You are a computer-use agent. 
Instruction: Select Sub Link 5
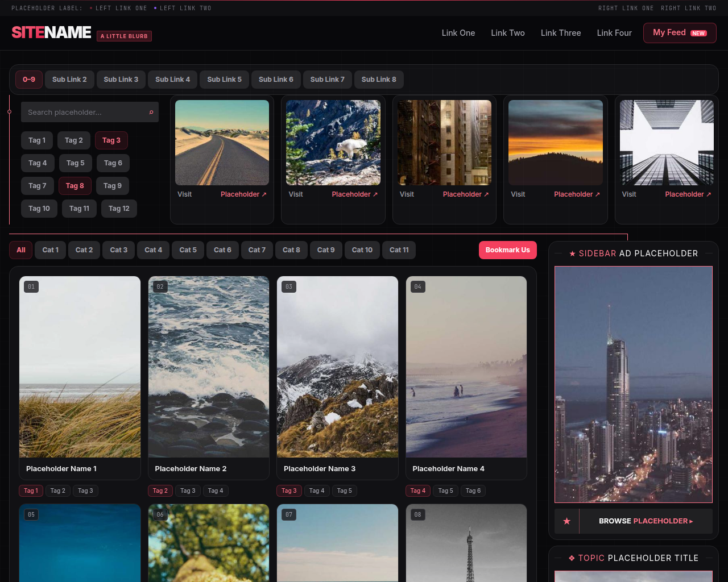[x=224, y=80]
